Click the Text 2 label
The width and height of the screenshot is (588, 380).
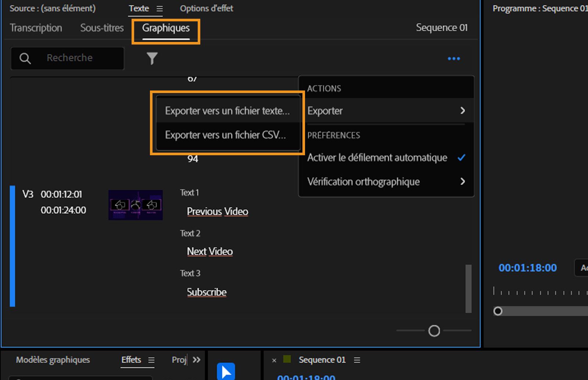(x=190, y=233)
